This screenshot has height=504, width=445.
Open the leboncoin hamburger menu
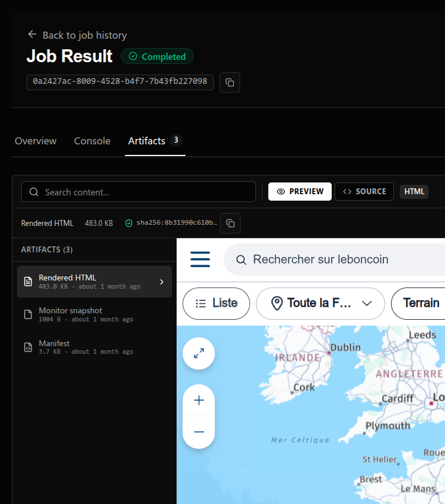[200, 259]
